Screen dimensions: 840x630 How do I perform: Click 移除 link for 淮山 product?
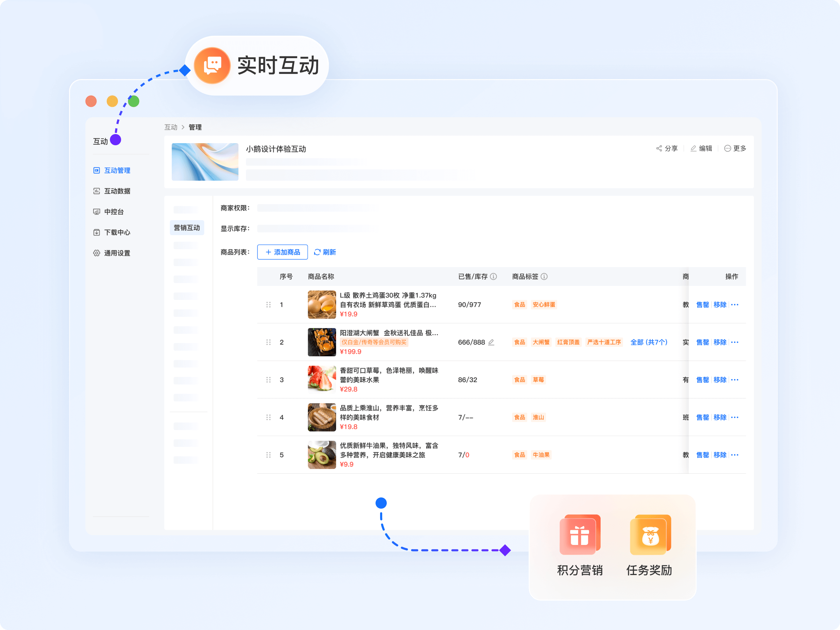tap(720, 417)
